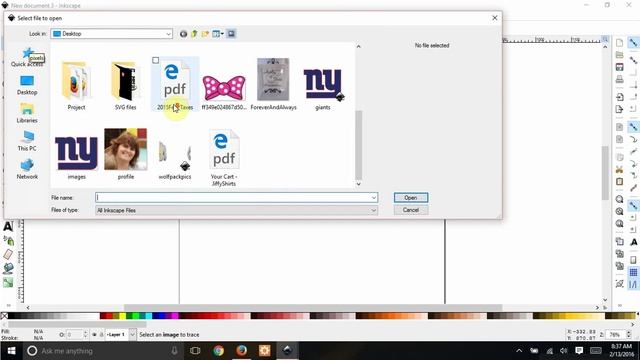The height and width of the screenshot is (360, 640).
Task: Click the Open button
Action: click(411, 198)
